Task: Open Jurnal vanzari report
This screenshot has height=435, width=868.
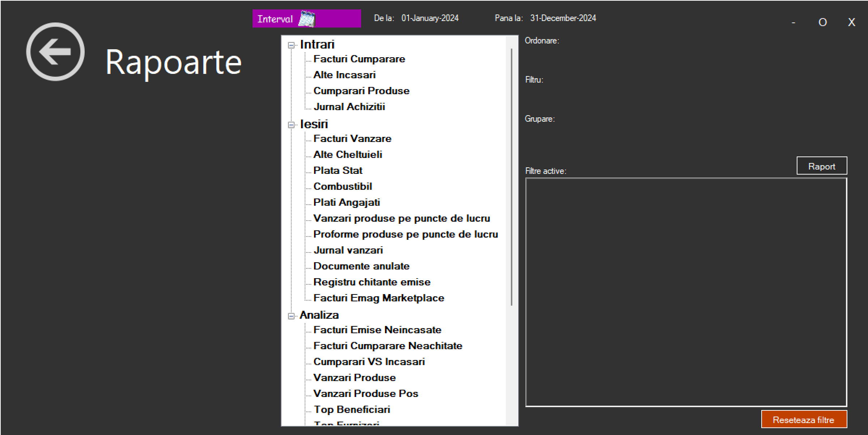Action: click(x=348, y=250)
